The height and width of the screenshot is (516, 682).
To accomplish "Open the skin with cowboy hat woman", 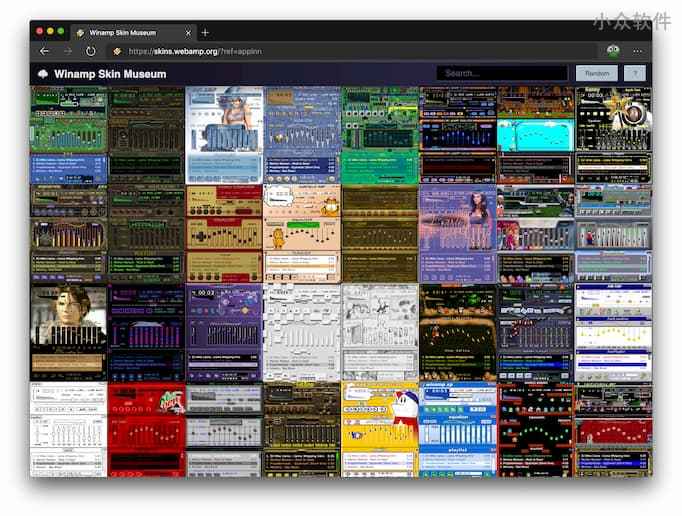I will tap(224, 135).
